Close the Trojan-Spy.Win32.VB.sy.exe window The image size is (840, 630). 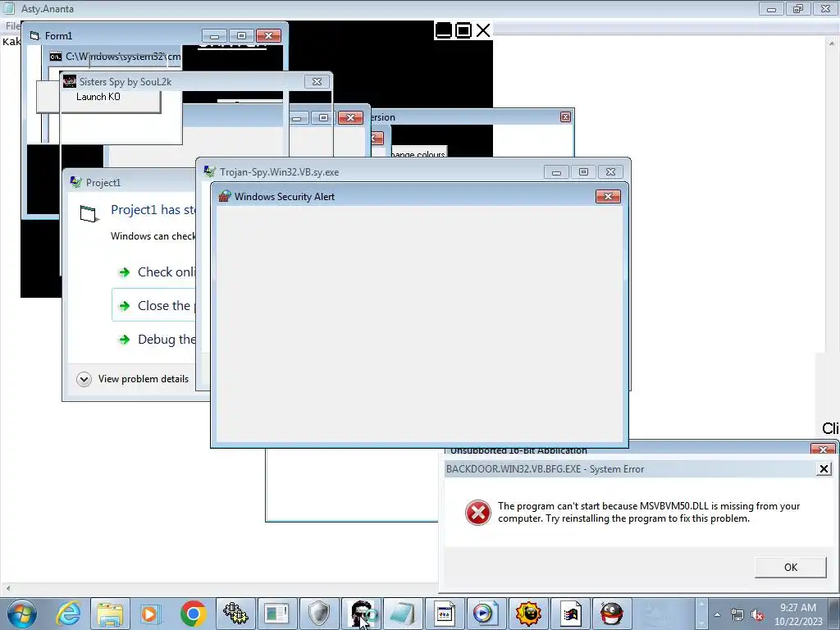coord(610,172)
